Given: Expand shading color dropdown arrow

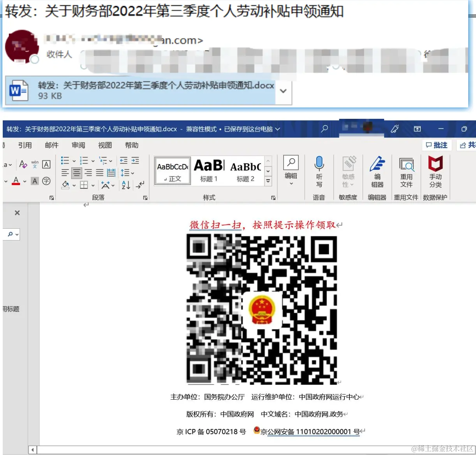Looking at the screenshot, I should [x=74, y=185].
